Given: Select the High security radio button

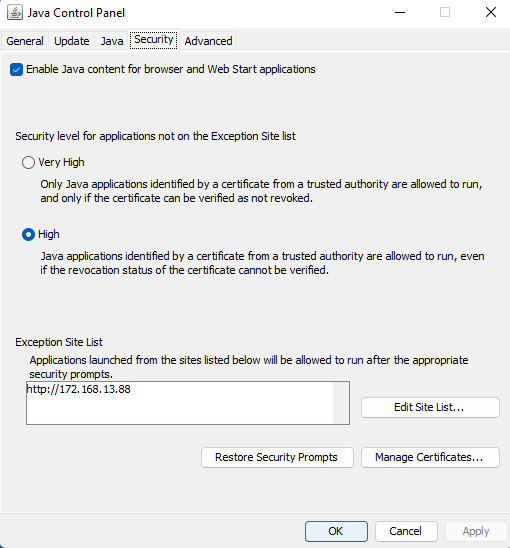Looking at the screenshot, I should click(28, 235).
